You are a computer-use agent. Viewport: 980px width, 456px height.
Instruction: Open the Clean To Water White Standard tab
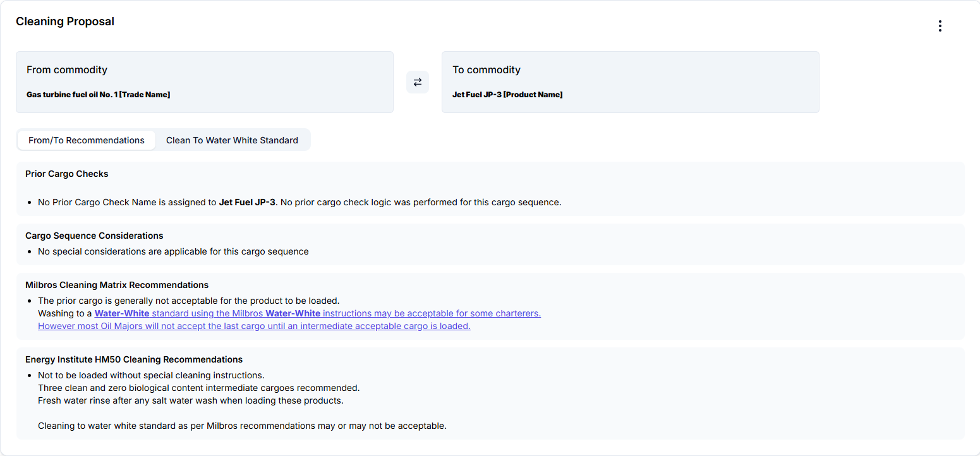click(232, 140)
